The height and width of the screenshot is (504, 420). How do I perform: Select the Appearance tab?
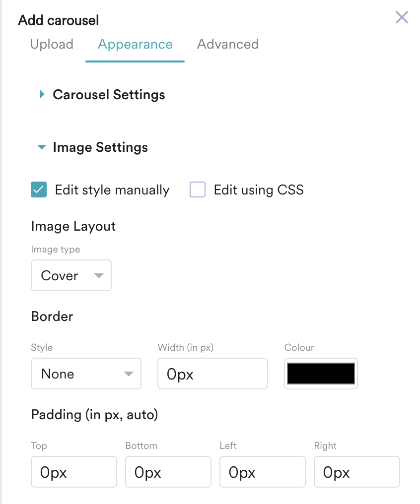tap(135, 44)
